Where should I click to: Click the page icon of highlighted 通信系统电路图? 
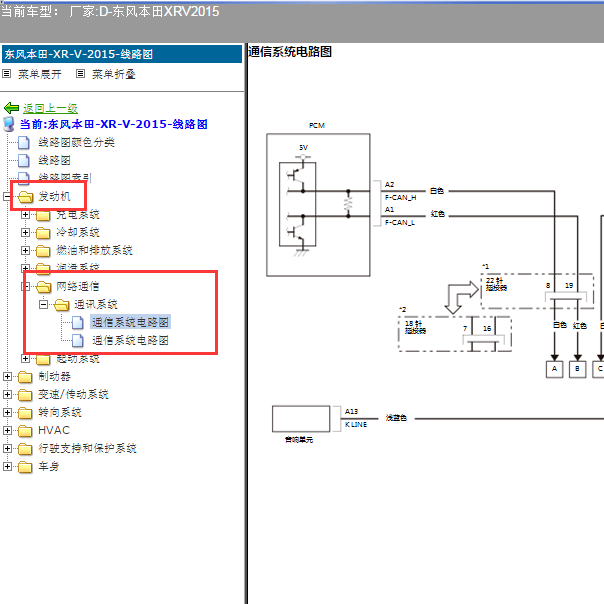click(x=78, y=322)
